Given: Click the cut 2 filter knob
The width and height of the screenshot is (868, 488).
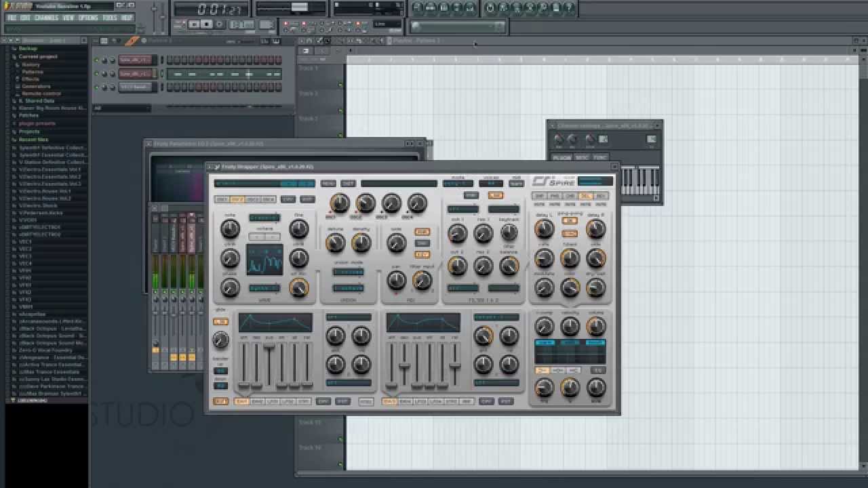Looking at the screenshot, I should click(x=458, y=265).
